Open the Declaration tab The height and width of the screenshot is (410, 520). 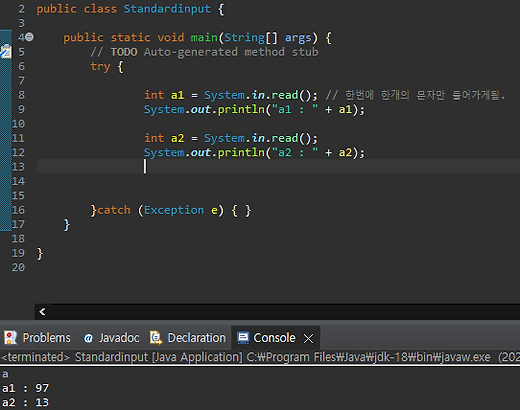[x=188, y=338]
